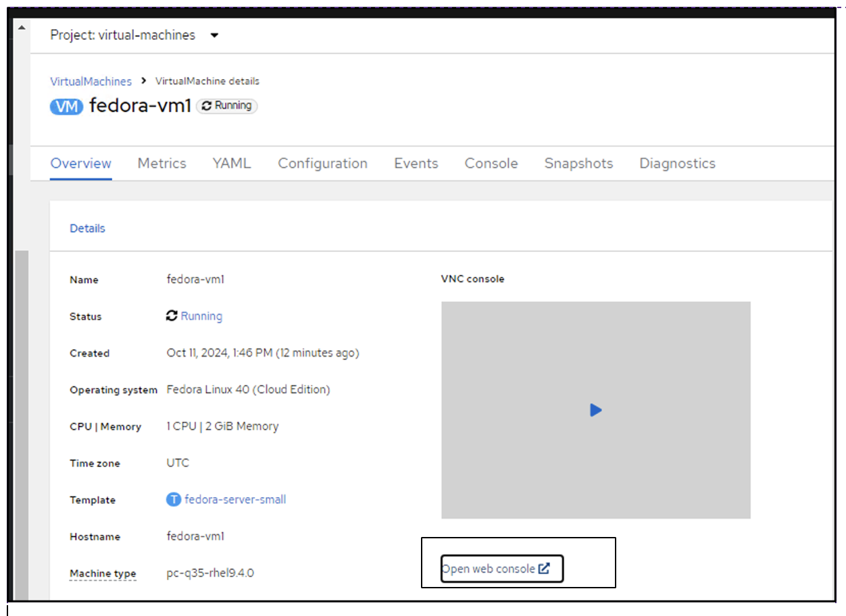Image resolution: width=846 pixels, height=616 pixels.
Task: Click the Running status link
Action: pos(201,315)
